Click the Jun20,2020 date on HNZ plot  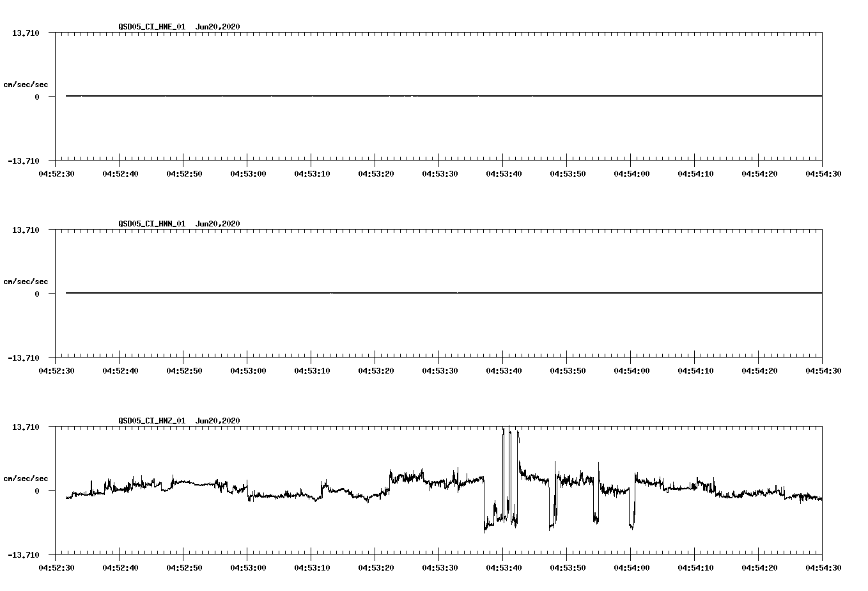(x=217, y=421)
